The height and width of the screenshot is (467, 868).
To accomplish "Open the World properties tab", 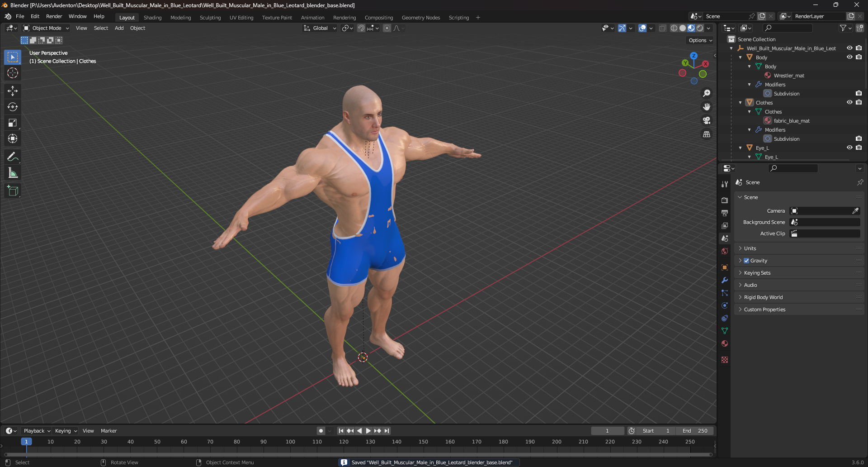I will click(x=725, y=251).
